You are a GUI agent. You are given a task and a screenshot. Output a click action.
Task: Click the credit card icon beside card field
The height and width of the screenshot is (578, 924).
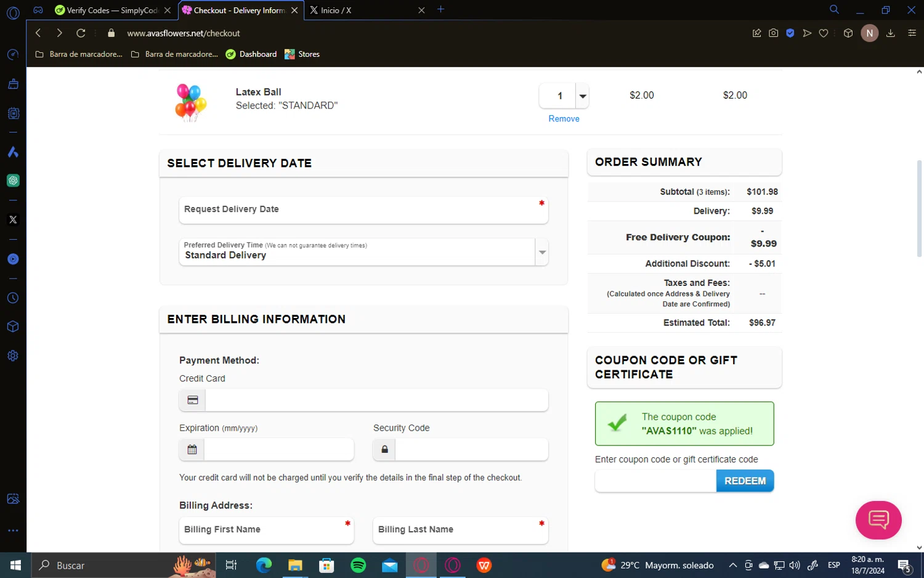click(193, 400)
